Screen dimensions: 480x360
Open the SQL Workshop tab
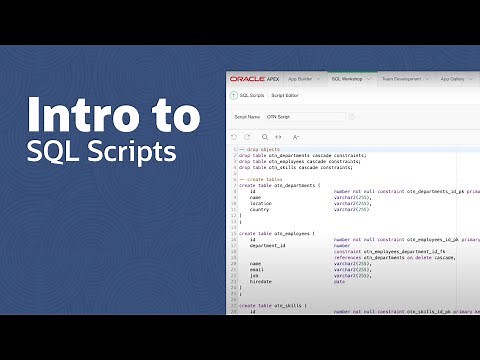point(347,79)
